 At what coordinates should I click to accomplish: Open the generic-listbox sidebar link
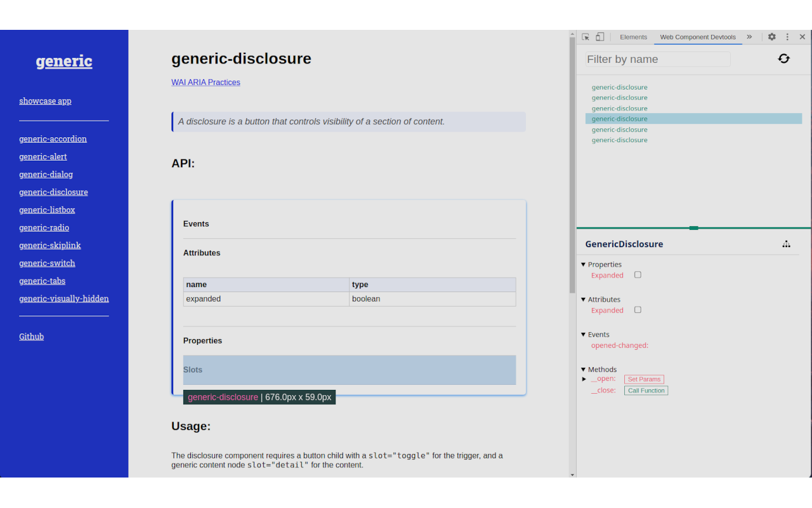tap(47, 210)
